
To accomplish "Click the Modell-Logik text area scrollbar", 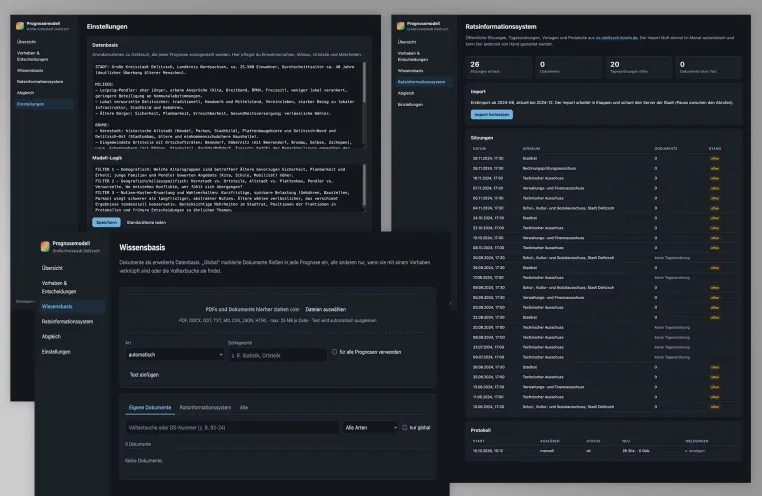I will point(364,188).
